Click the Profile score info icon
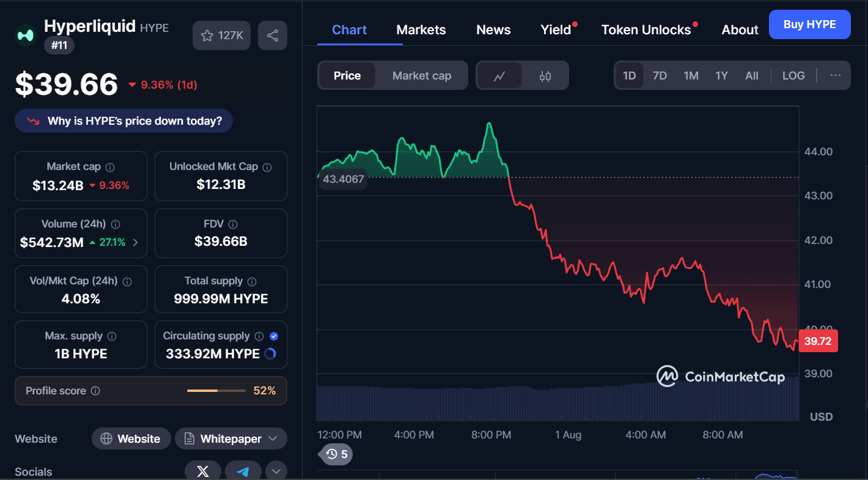 (x=95, y=391)
